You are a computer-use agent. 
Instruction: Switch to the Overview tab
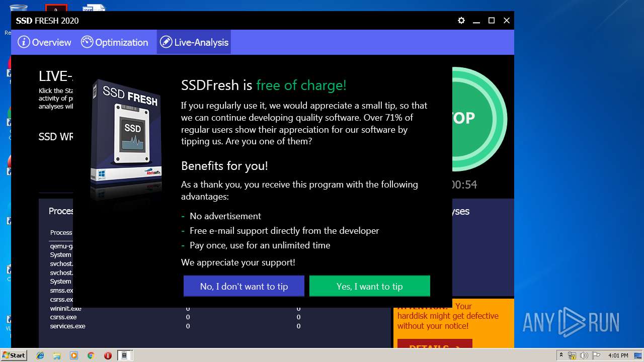(45, 42)
